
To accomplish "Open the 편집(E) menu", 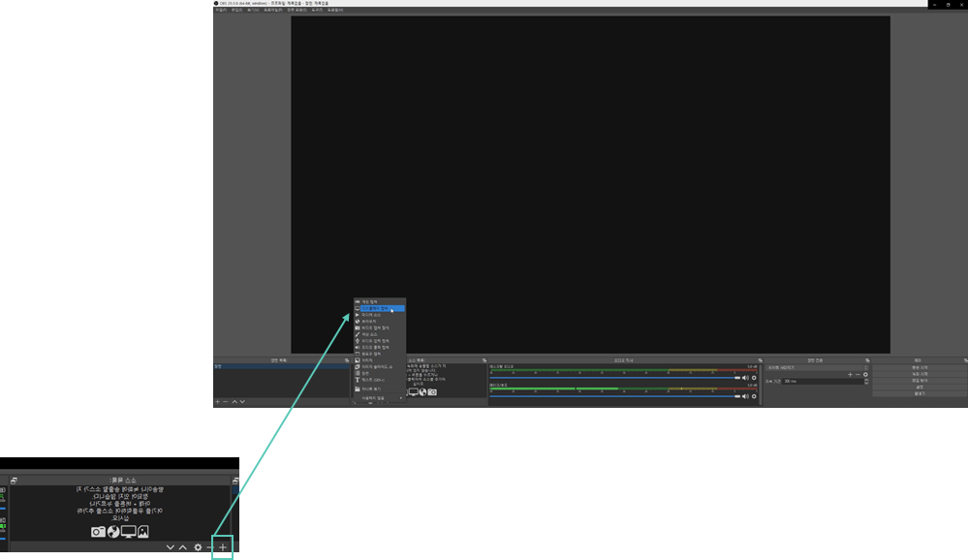I will click(236, 10).
